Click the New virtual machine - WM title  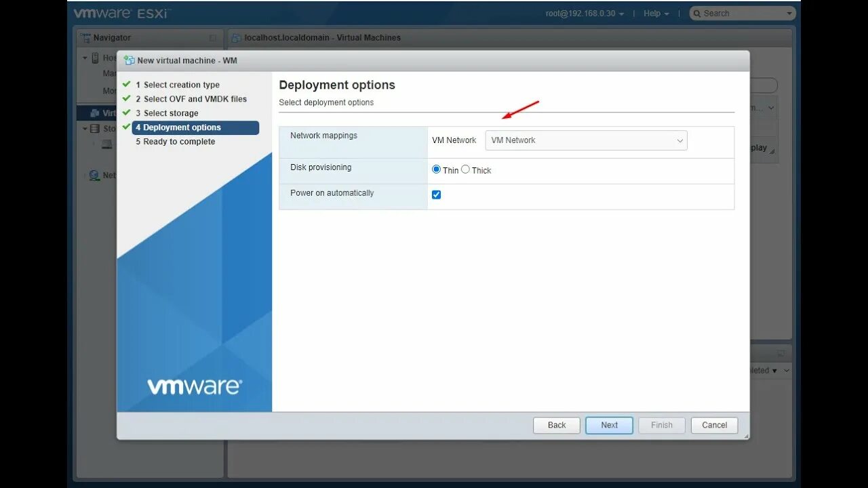coord(187,60)
